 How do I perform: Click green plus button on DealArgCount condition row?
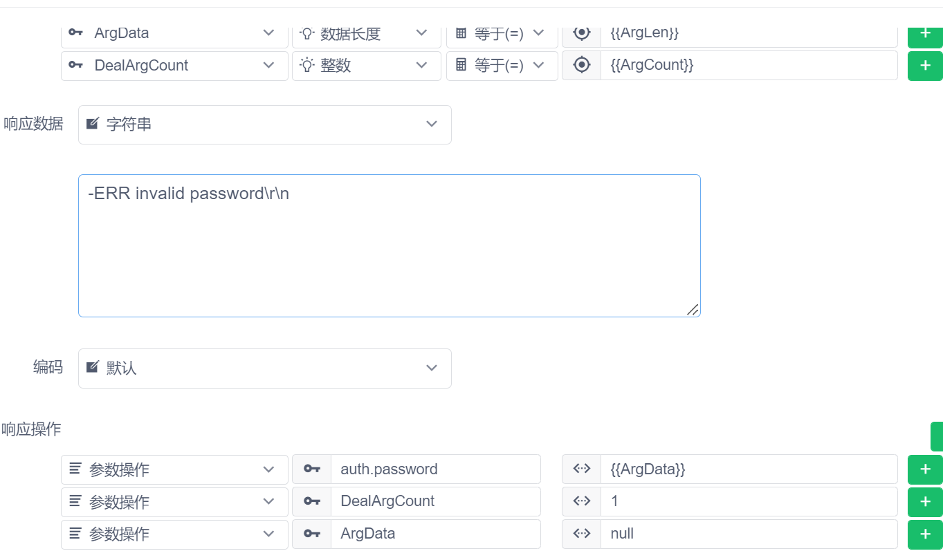tap(924, 66)
